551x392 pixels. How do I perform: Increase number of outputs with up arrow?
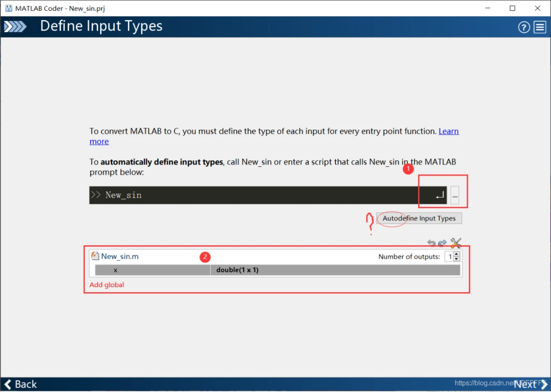coord(457,254)
